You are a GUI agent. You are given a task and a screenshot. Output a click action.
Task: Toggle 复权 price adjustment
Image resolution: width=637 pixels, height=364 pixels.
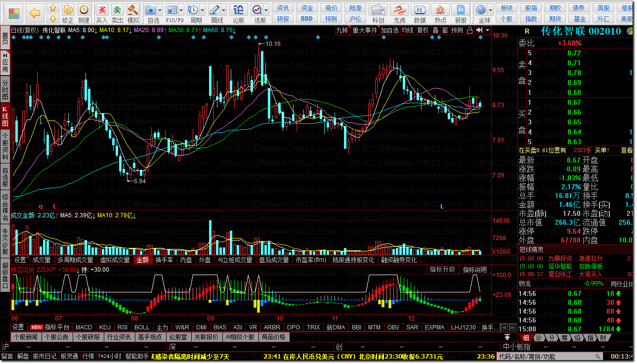tap(423, 30)
